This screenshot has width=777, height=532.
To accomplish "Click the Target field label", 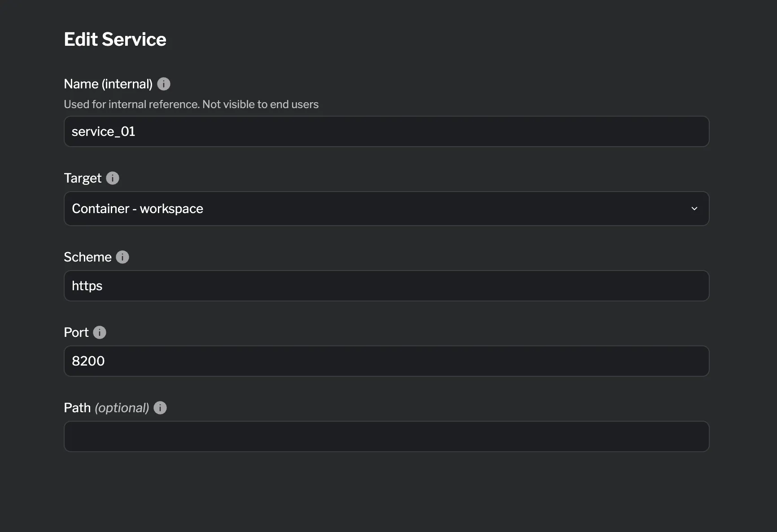I will pos(83,178).
